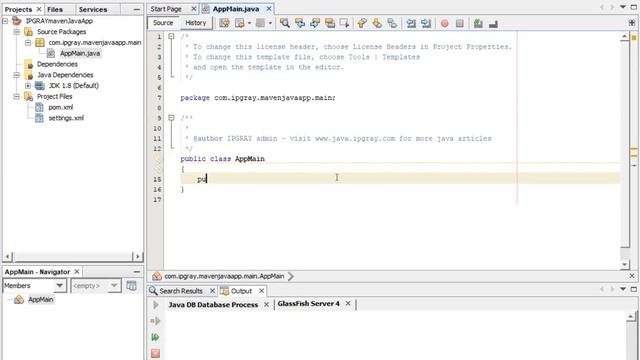The image size is (640, 360).
Task: Toggle Rectangular Selection mode
Action: click(344, 23)
